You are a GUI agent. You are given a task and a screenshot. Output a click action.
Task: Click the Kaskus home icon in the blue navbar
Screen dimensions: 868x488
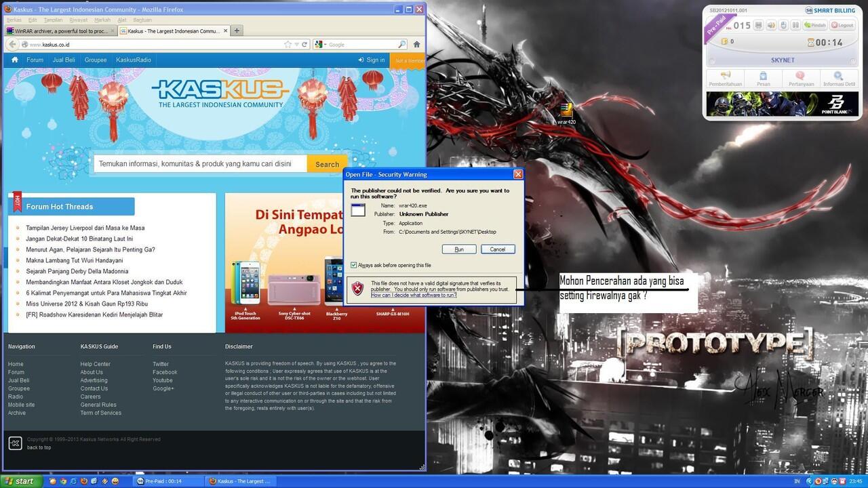click(14, 60)
